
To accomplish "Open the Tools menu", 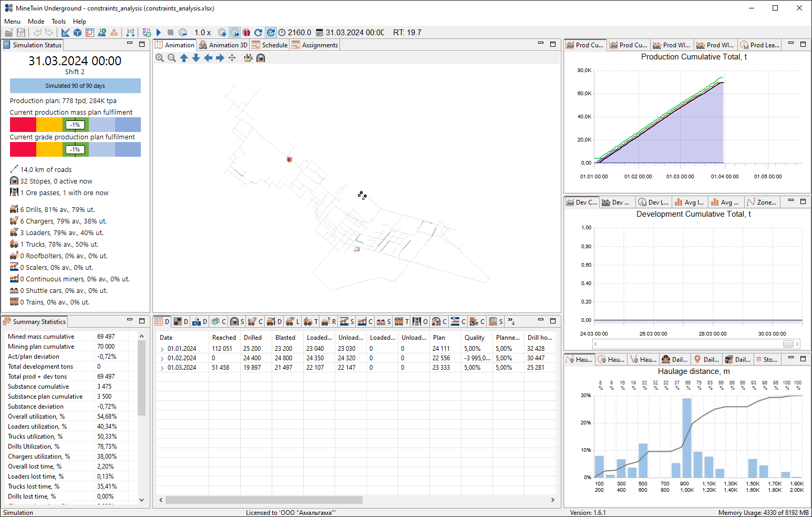I will (x=59, y=22).
